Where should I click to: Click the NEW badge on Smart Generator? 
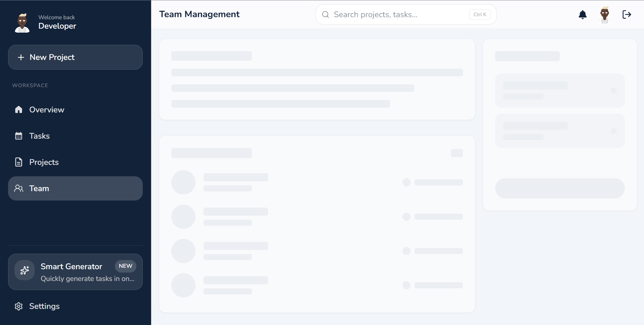click(125, 266)
